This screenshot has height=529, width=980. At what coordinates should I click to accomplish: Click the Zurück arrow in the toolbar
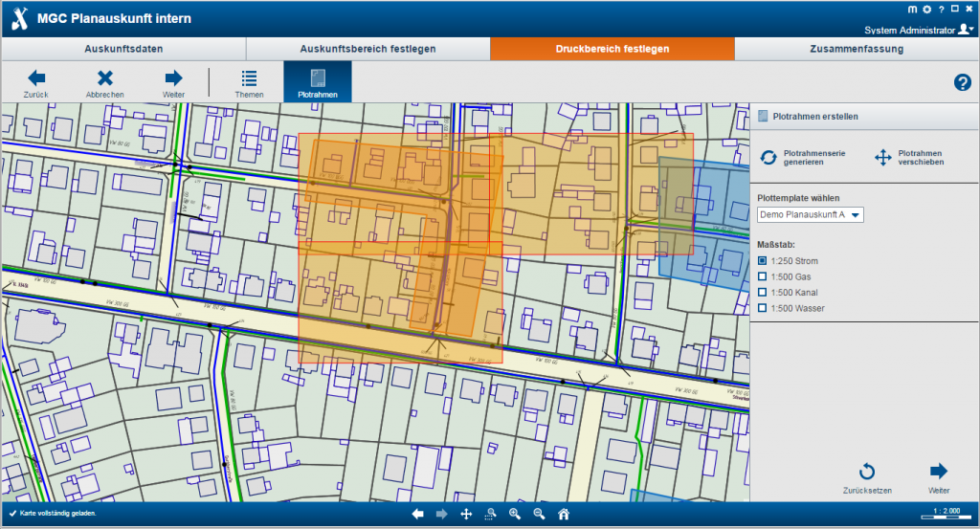(x=36, y=80)
